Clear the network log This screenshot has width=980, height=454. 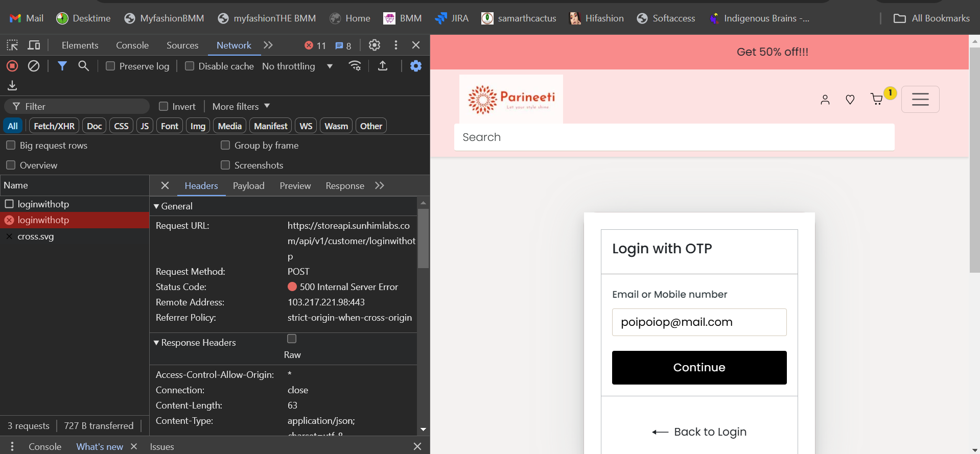click(34, 66)
